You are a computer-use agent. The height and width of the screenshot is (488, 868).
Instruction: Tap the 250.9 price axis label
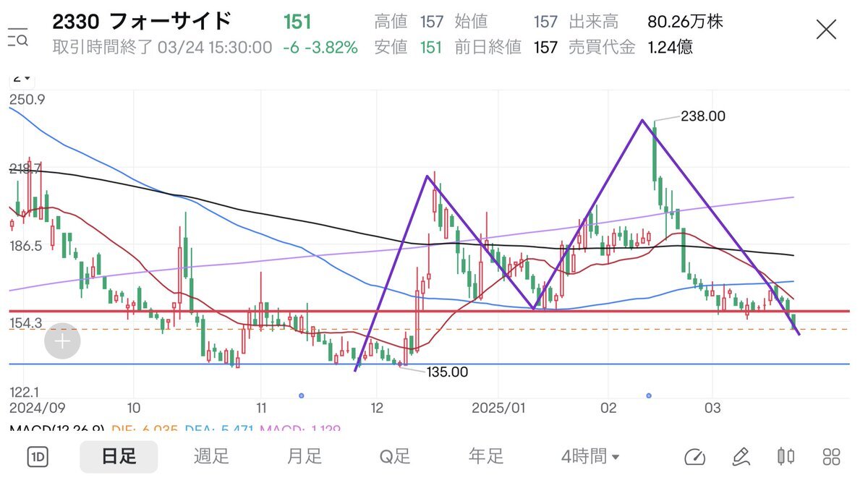pos(27,99)
